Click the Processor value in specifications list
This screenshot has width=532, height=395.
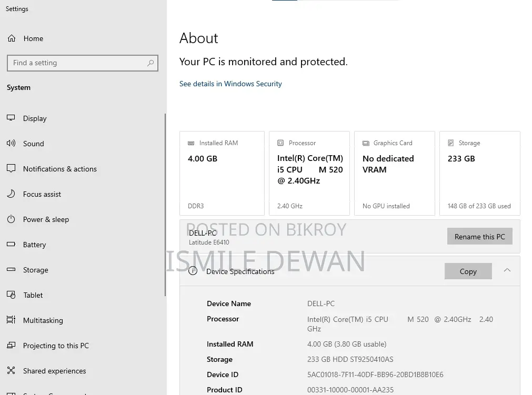pos(400,324)
